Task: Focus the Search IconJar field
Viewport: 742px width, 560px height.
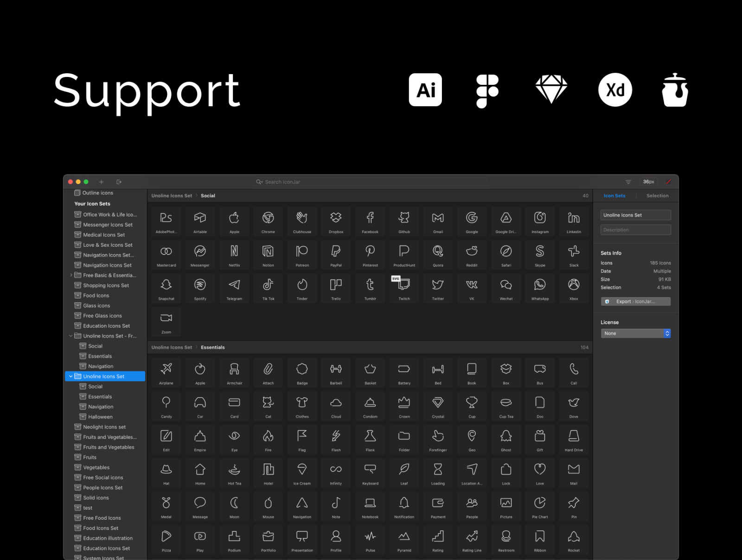Action: click(x=371, y=182)
